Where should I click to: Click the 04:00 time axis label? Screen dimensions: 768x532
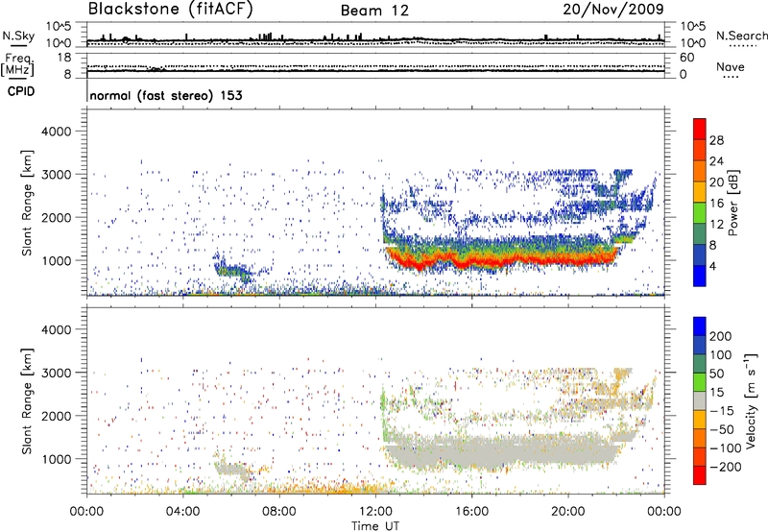(182, 512)
